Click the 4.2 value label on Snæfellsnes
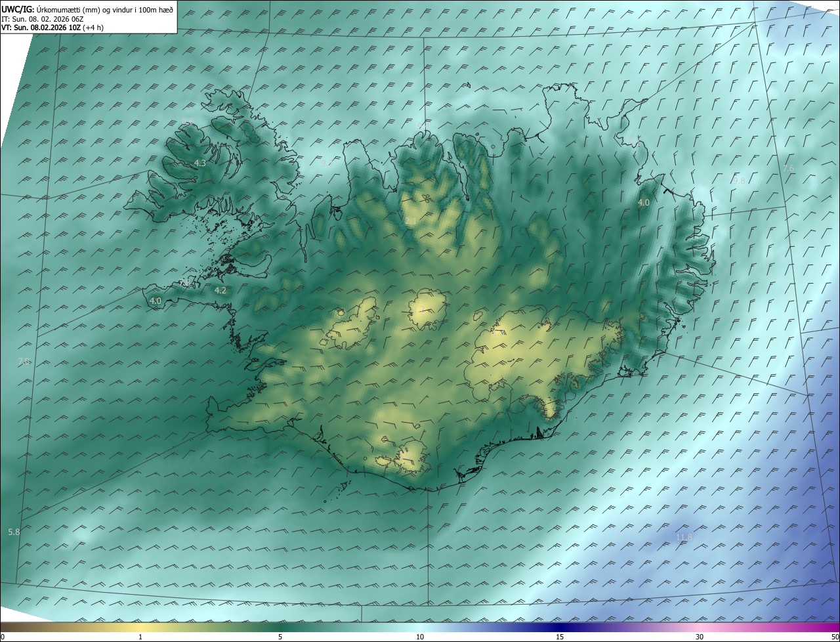 point(220,290)
